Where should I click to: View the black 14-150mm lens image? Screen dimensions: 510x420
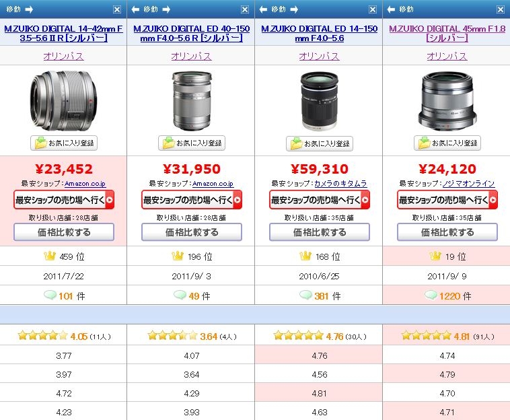(x=320, y=101)
